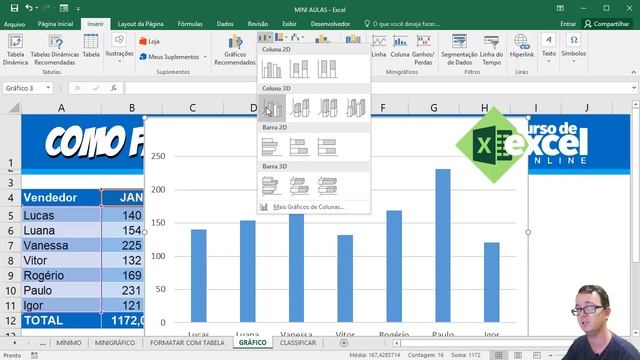Open the Arquivo tab
The image size is (640, 360).
[14, 24]
